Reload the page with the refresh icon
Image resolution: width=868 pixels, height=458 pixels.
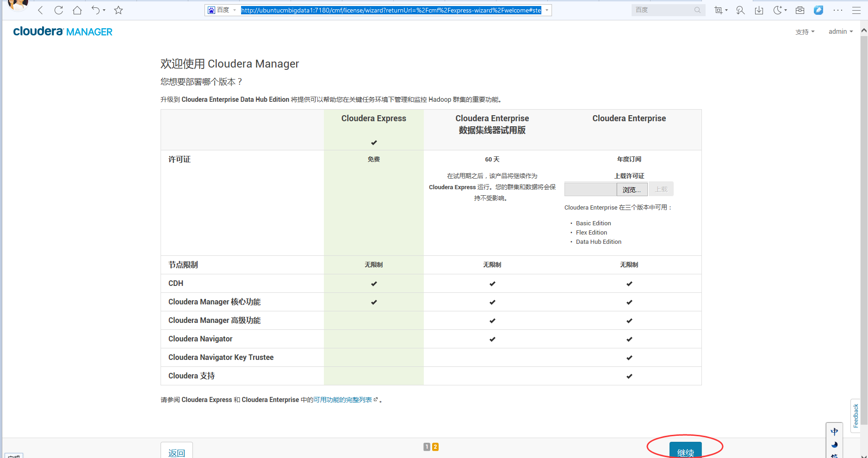[x=58, y=10]
